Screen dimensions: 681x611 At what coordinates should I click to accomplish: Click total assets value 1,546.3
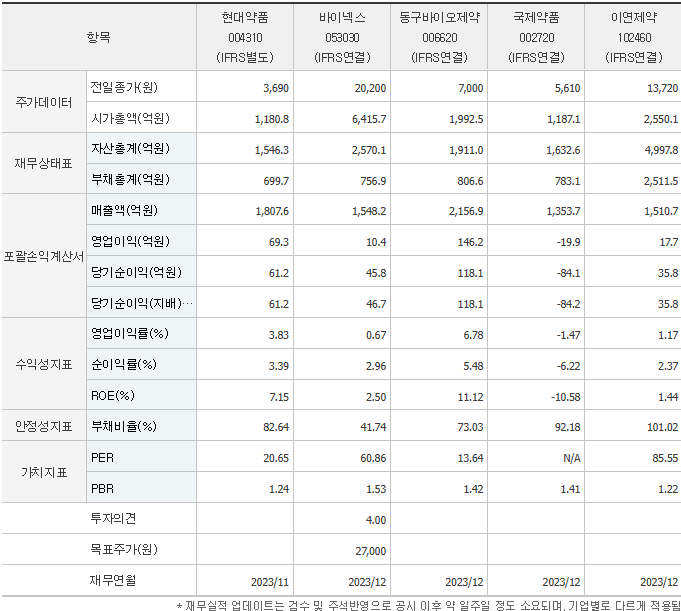point(272,150)
